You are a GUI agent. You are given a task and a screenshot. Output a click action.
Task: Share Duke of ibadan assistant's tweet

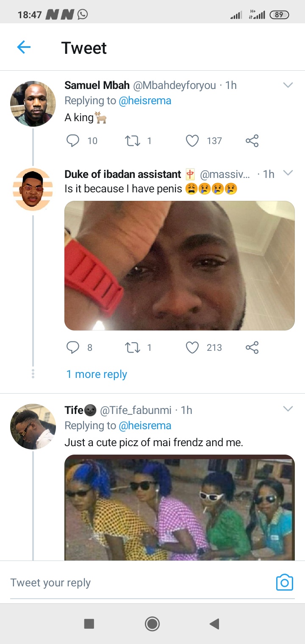click(x=252, y=347)
